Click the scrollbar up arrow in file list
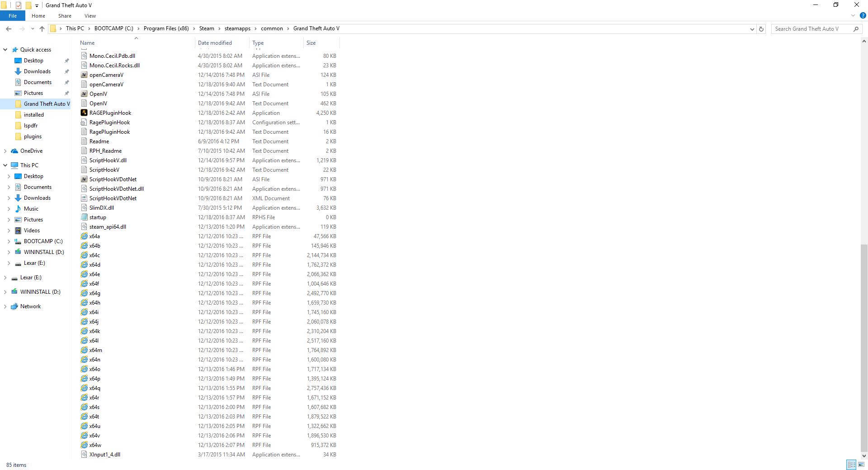868x470 pixels. (x=864, y=42)
